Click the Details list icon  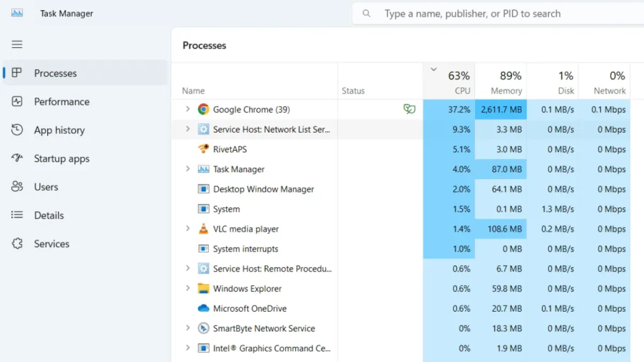(17, 215)
